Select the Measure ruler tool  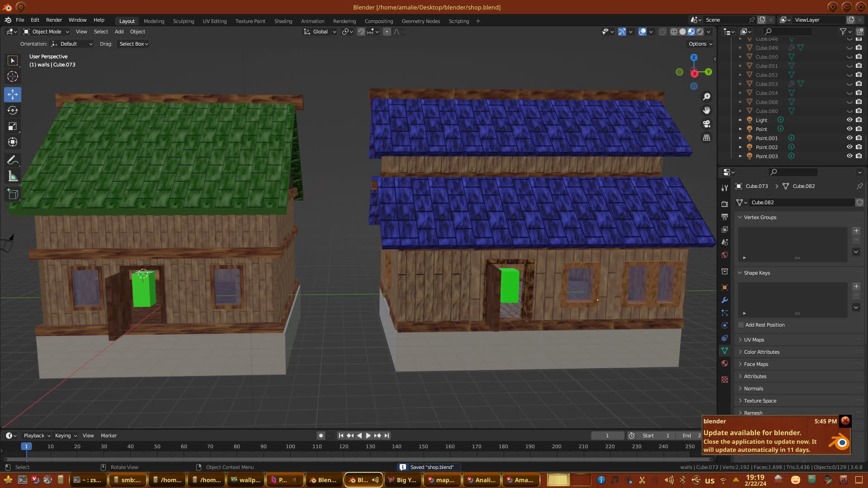(x=13, y=177)
